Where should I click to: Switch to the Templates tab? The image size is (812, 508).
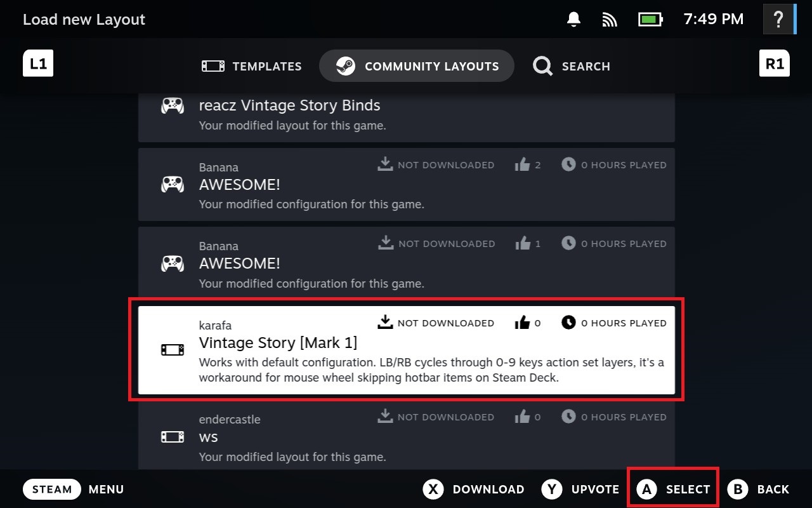click(252, 66)
